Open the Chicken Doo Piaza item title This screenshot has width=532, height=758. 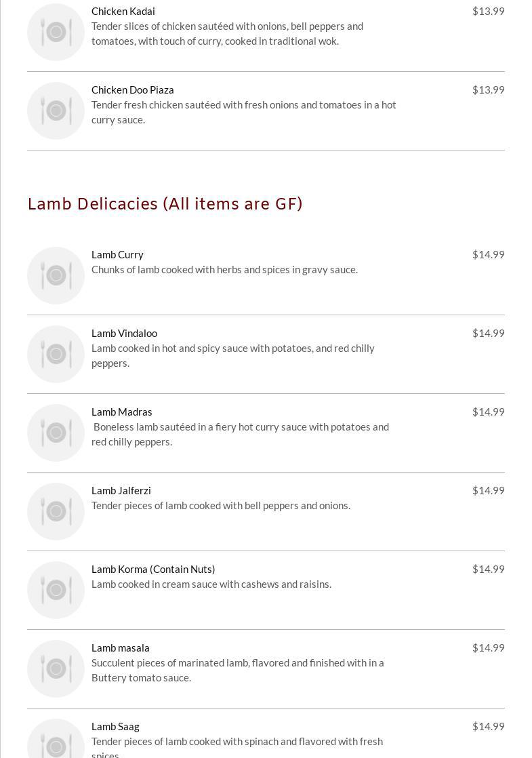tap(133, 89)
